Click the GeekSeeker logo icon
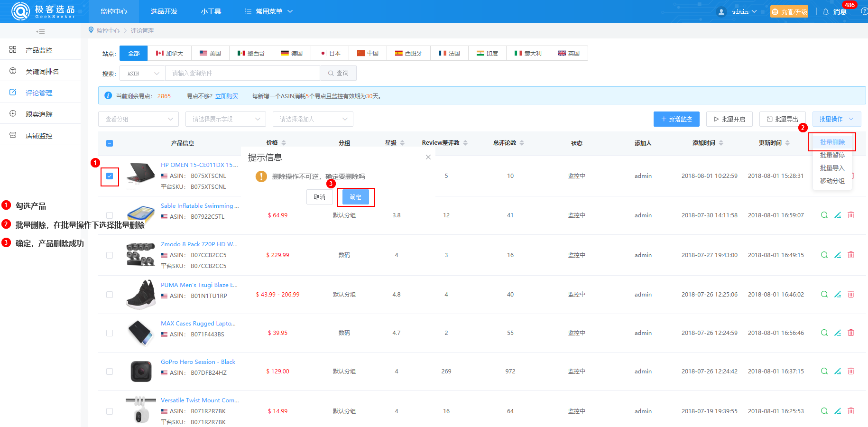 coord(20,11)
